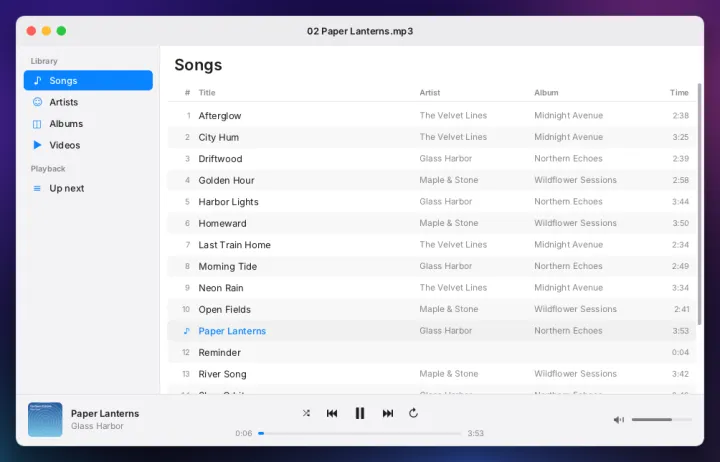The width and height of the screenshot is (720, 462).
Task: Maximize window with green button
Action: point(61,31)
